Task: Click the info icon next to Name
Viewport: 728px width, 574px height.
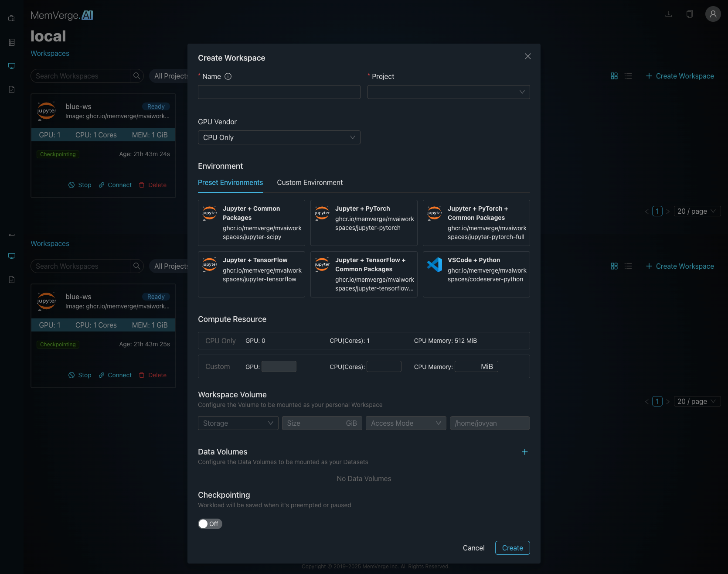Action: click(x=228, y=76)
